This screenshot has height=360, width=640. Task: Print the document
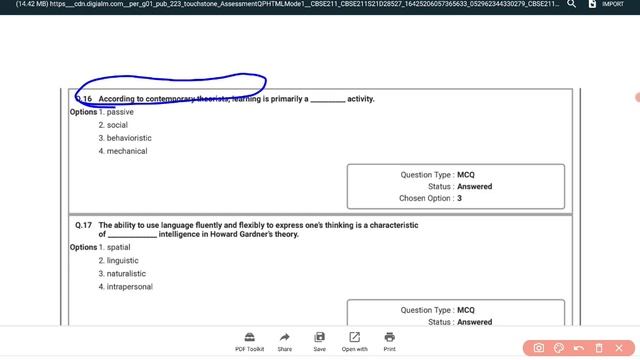coord(389,342)
